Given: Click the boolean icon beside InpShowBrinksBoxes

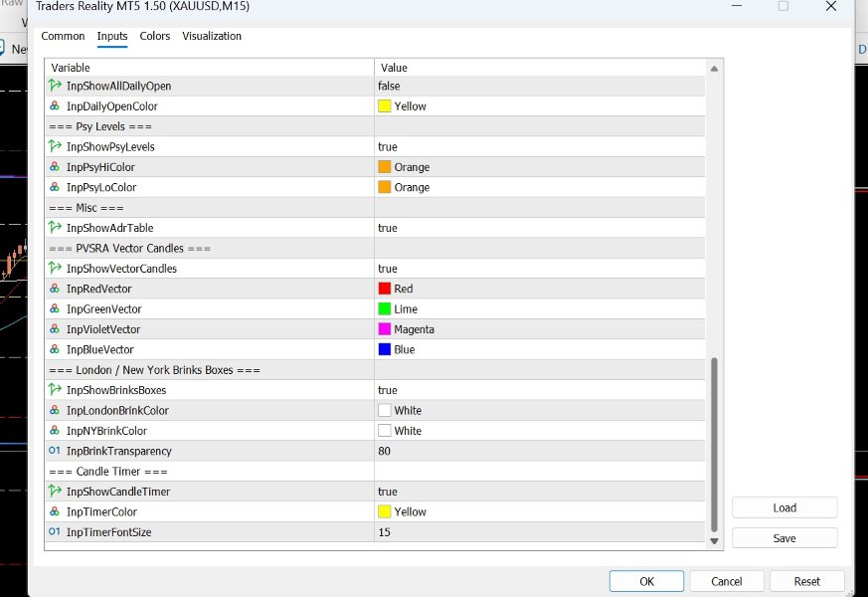Looking at the screenshot, I should click(x=55, y=389).
